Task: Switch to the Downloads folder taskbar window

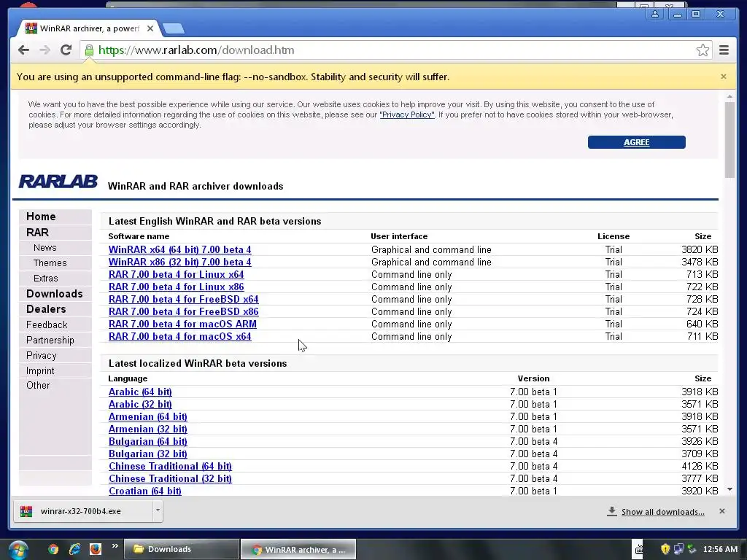Action: tap(182, 550)
